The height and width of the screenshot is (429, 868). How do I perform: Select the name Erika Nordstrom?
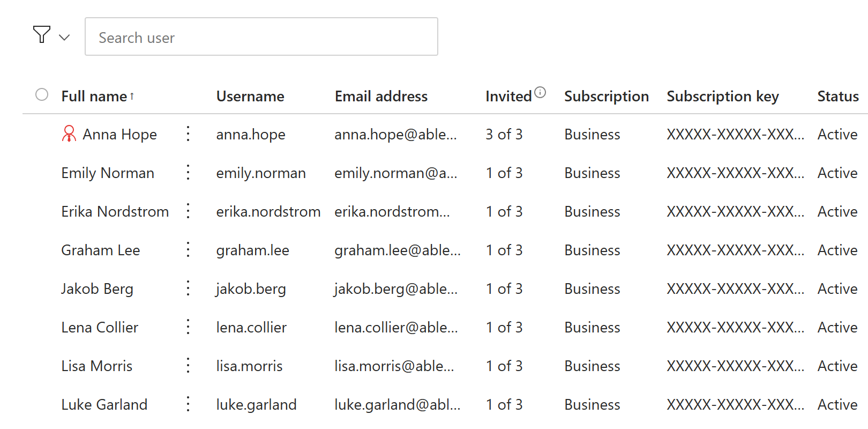pyautogui.click(x=115, y=212)
